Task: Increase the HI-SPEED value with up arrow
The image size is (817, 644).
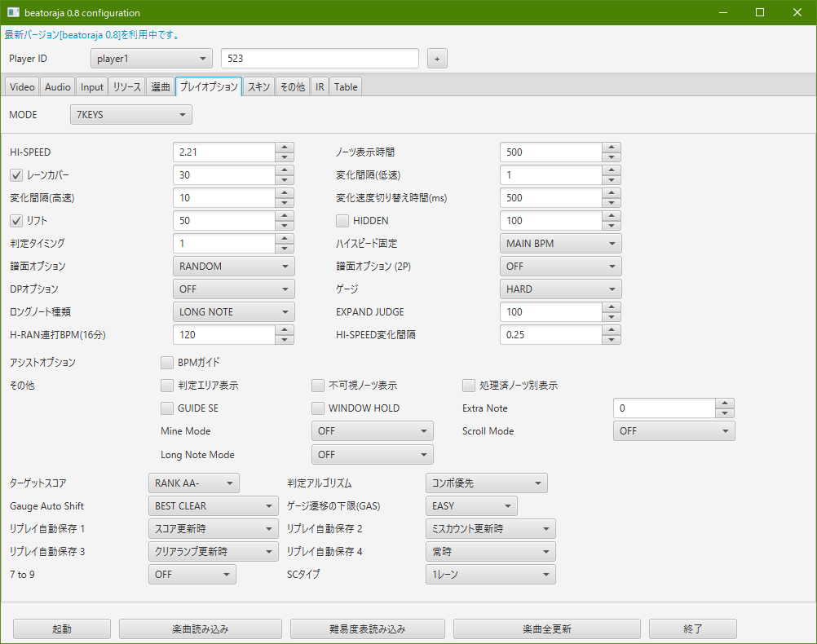Action: coord(285,148)
